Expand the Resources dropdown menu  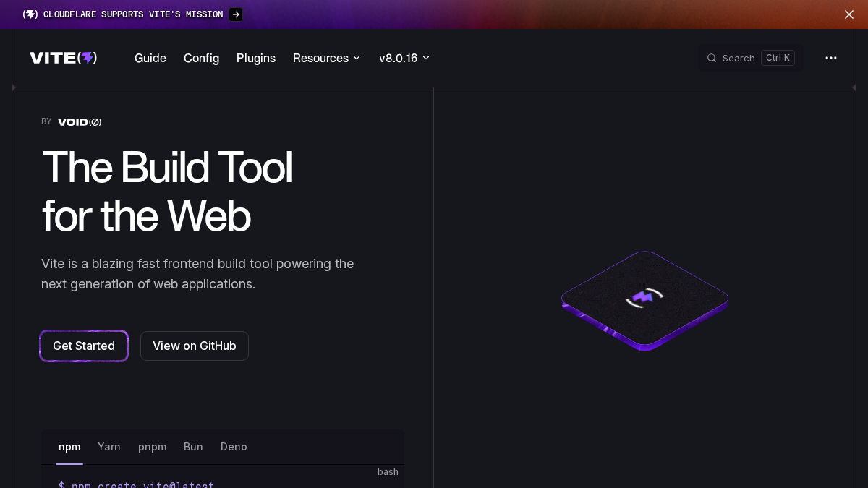326,58
